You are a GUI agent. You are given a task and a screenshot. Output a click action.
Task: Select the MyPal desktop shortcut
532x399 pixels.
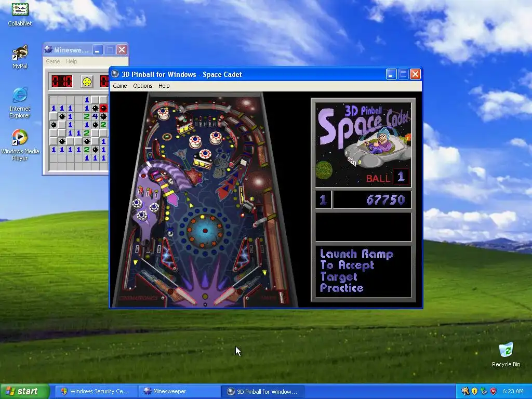pos(20,57)
